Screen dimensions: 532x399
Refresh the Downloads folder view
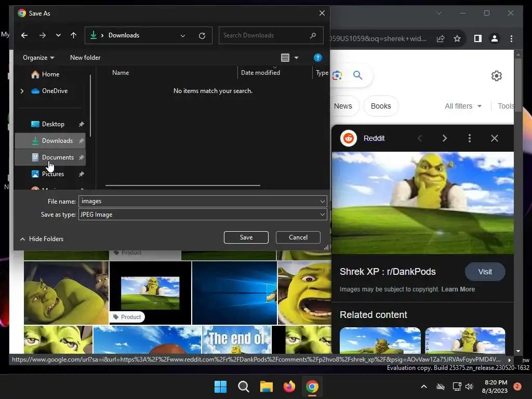pos(202,36)
